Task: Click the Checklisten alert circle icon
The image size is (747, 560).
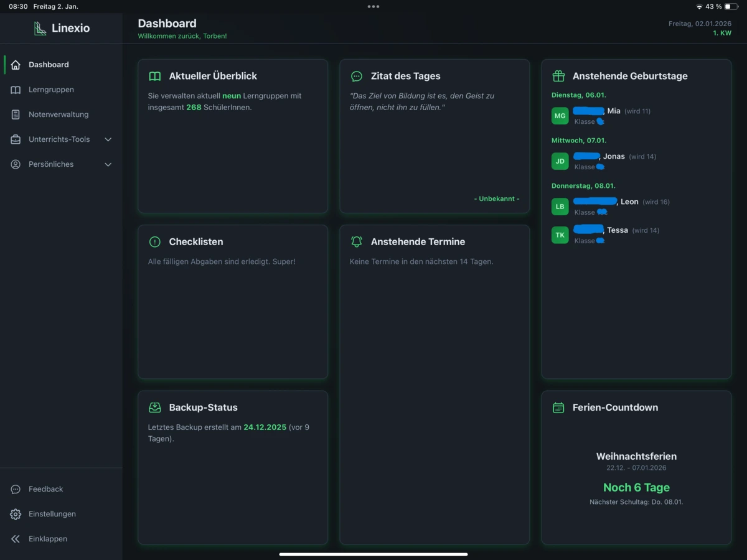Action: click(155, 241)
